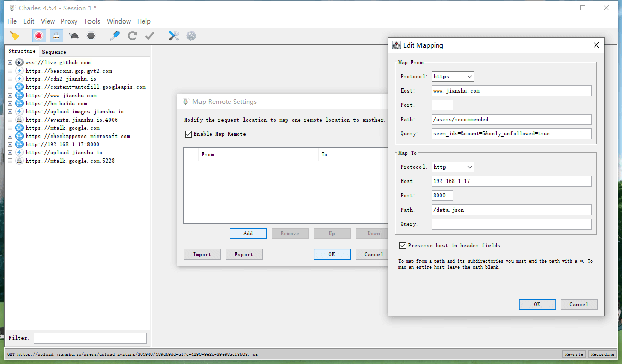Expand the checkappexec.microsoft.com node

[10, 136]
